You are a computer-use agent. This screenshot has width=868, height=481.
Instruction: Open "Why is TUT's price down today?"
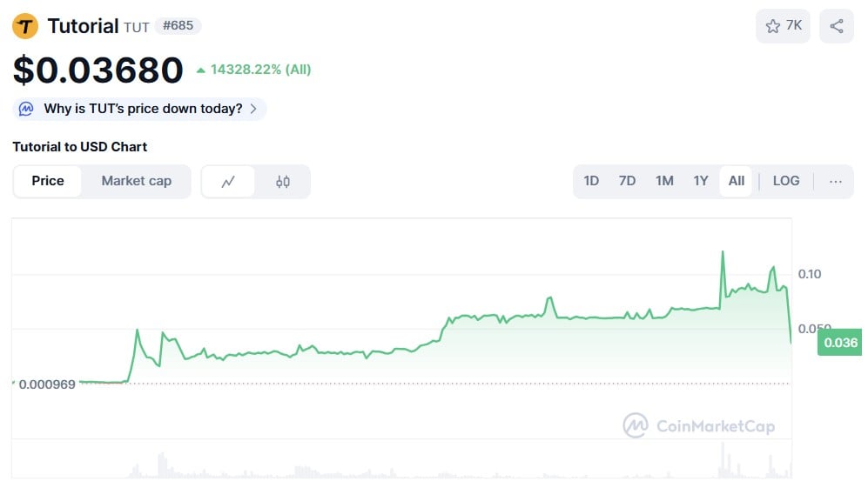point(143,109)
